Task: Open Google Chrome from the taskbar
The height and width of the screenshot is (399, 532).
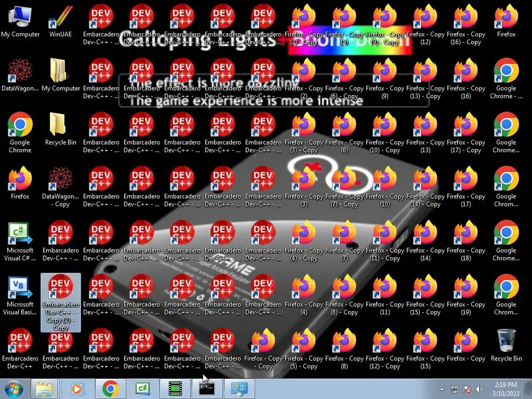Action: [x=110, y=389]
